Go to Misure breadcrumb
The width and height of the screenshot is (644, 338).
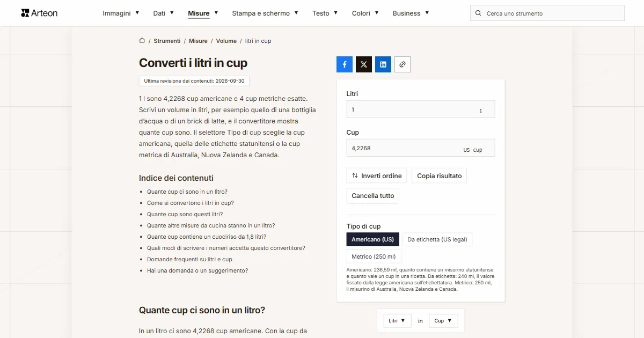pyautogui.click(x=198, y=41)
